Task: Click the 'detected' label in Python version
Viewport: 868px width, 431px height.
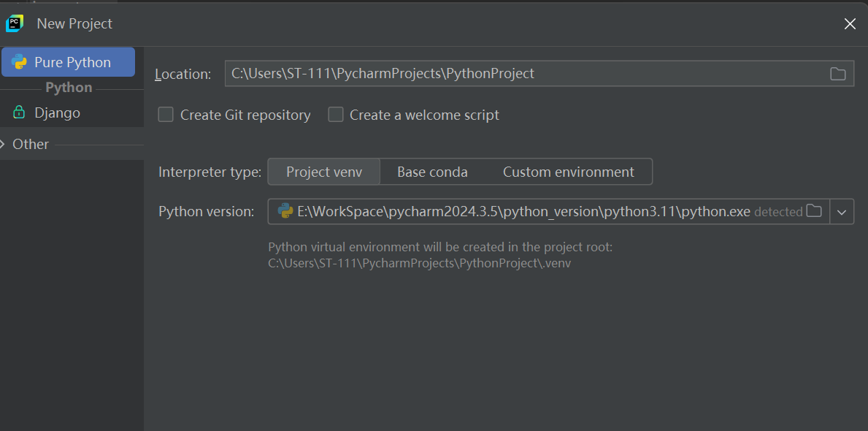Action: pos(778,212)
